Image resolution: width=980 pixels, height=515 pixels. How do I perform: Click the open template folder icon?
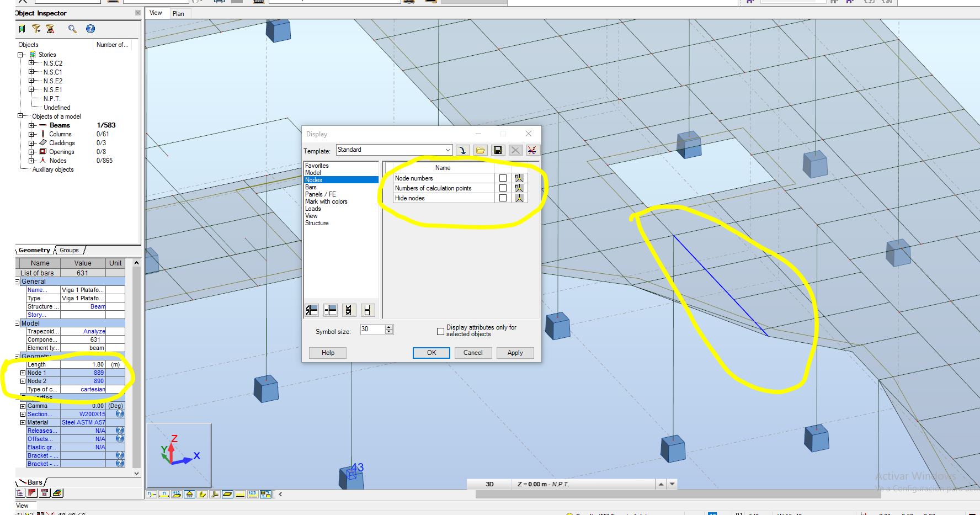coord(480,150)
